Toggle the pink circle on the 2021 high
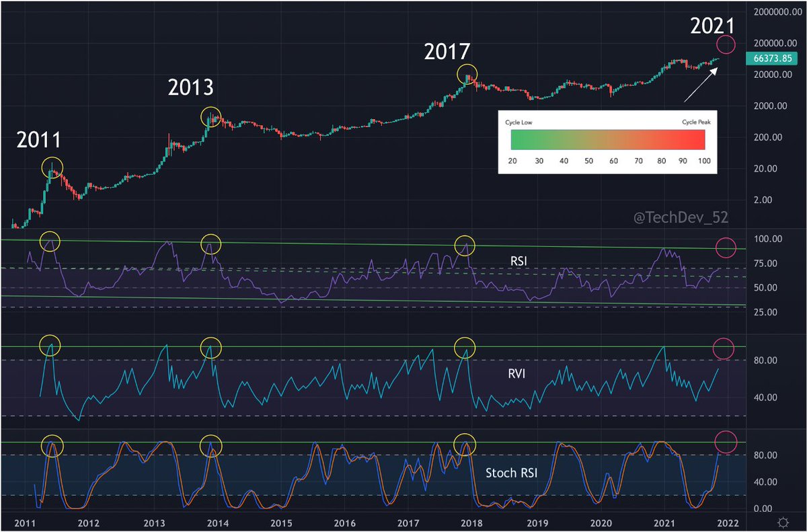 point(725,46)
